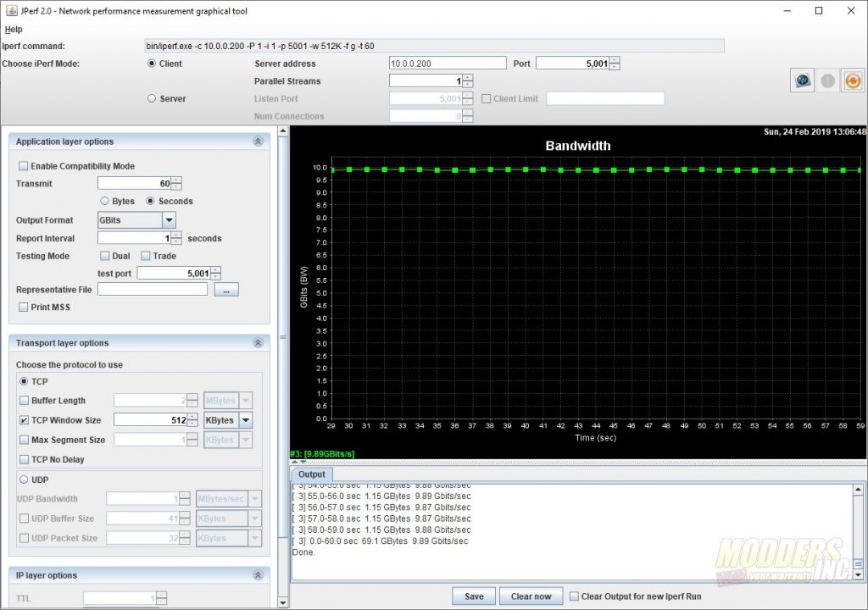Click the '0.0-60.0 sec 69.1 GBytes' output line
868x610 pixels.
click(382, 541)
